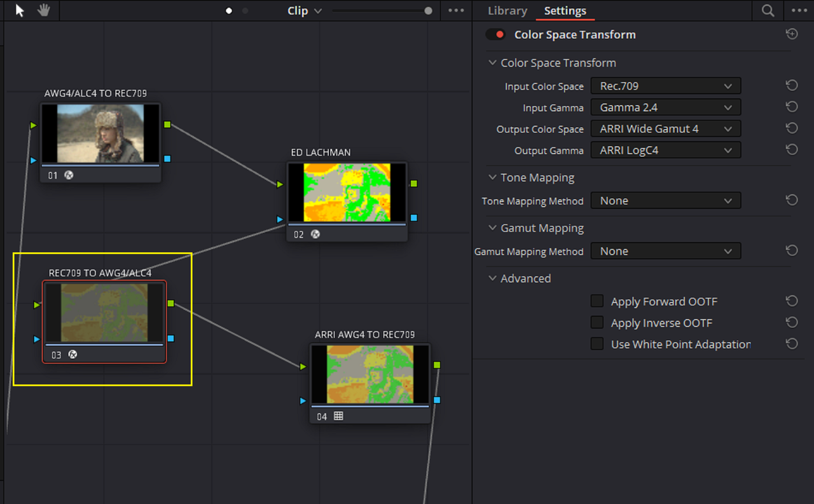Select node 01 AWG4/ALC4 TO REC709
The height and width of the screenshot is (504, 814).
[x=100, y=142]
